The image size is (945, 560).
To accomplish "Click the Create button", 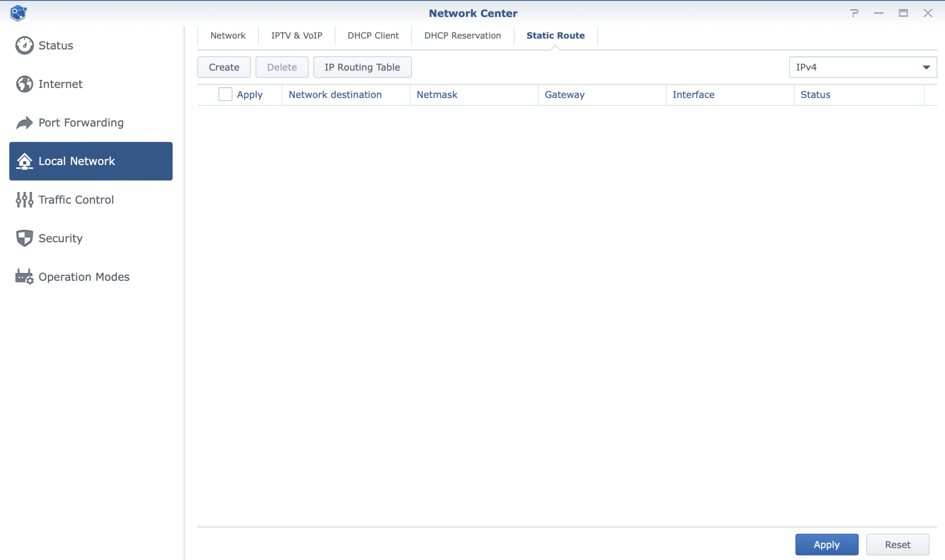I will click(x=223, y=67).
